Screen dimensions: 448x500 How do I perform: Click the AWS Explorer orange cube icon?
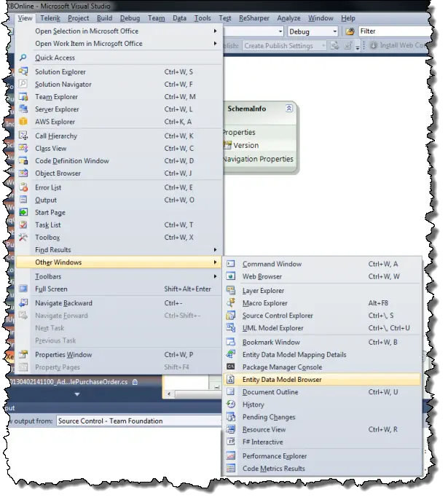coord(23,122)
